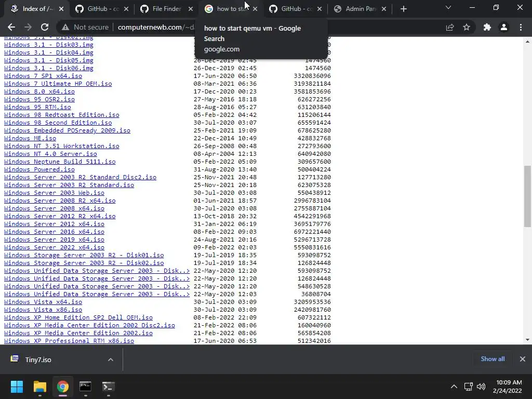
Task: Share this page via share icon
Action: click(450, 27)
